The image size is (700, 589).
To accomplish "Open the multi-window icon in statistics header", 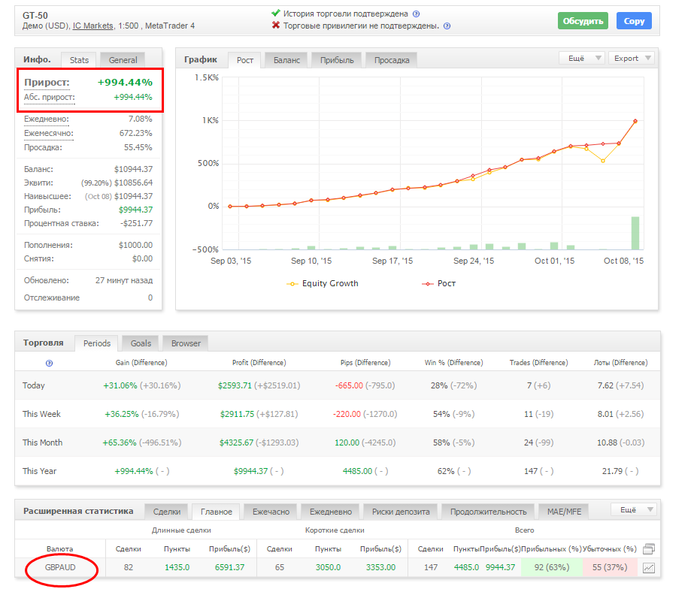I will click(649, 549).
